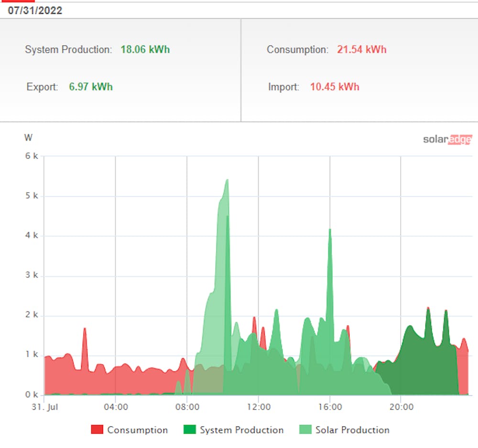Click the System Production label in summary
The width and height of the screenshot is (478, 448).
(68, 49)
